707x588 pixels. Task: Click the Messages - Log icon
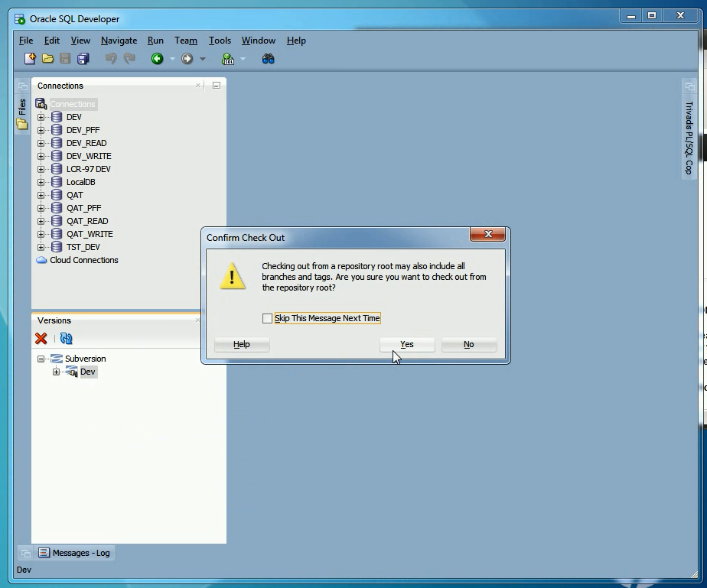[44, 553]
